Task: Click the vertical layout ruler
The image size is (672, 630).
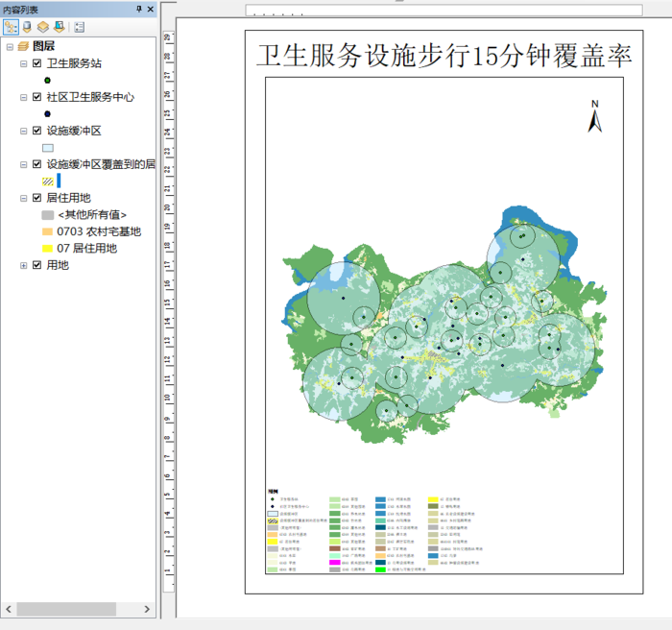Action: (168, 311)
